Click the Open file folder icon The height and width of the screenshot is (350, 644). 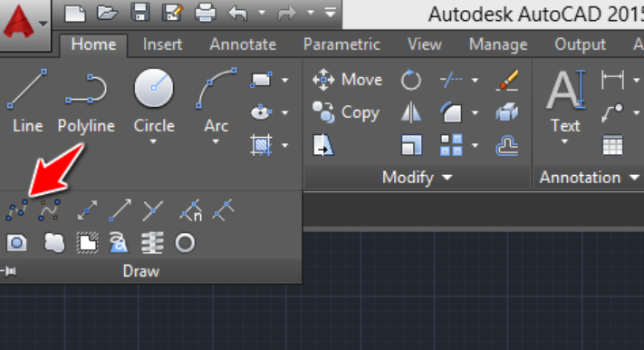[x=107, y=14]
